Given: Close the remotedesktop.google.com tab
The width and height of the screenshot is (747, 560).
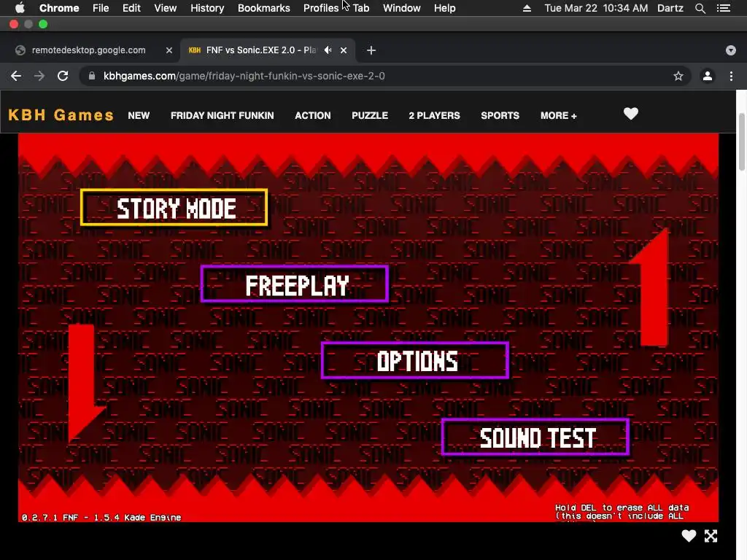Looking at the screenshot, I should 169,50.
